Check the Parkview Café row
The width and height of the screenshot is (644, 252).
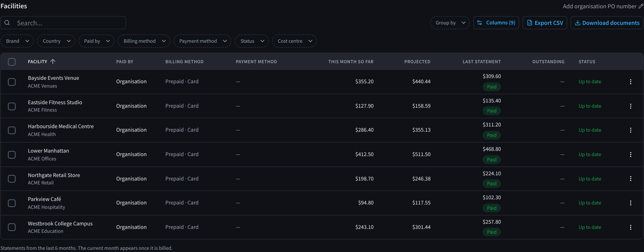pyautogui.click(x=12, y=203)
